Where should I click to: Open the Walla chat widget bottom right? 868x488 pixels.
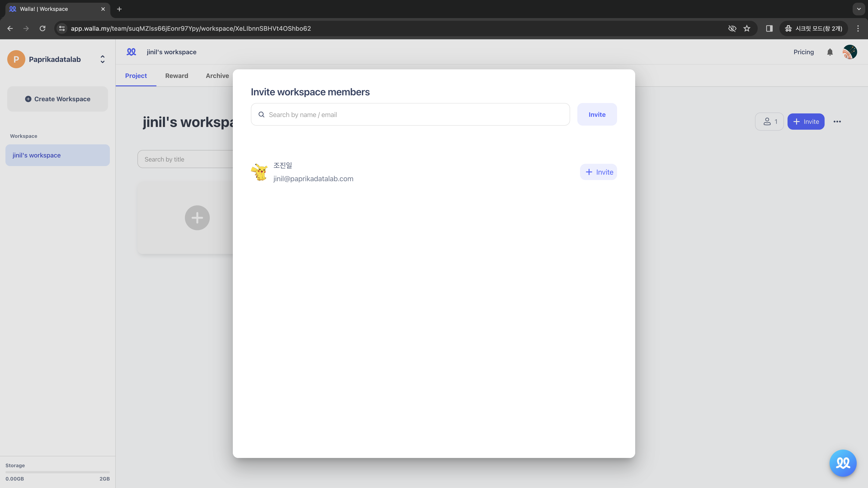(x=843, y=463)
